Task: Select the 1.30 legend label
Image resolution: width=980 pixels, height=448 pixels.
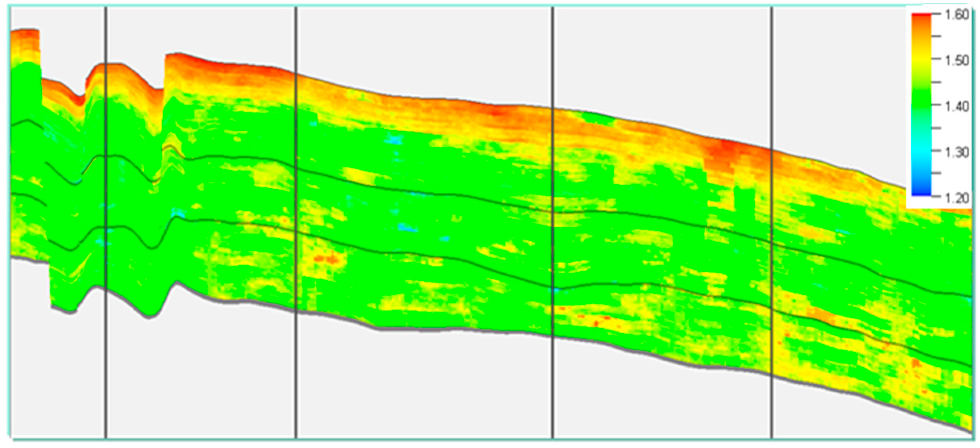Action: coord(957,152)
